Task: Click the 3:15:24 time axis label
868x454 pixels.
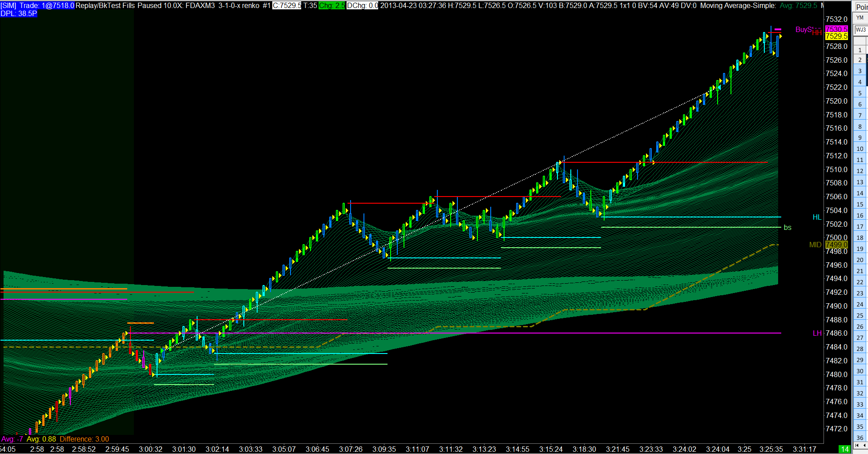Action: pyautogui.click(x=551, y=449)
